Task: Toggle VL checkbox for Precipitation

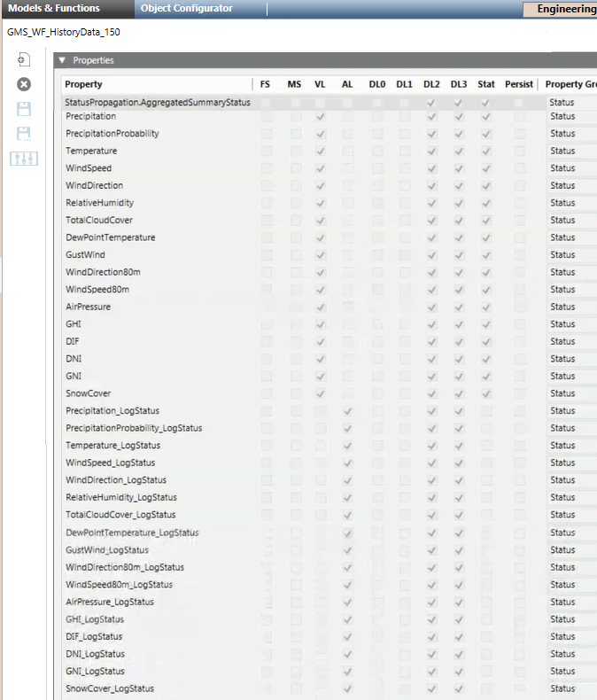Action: point(320,117)
